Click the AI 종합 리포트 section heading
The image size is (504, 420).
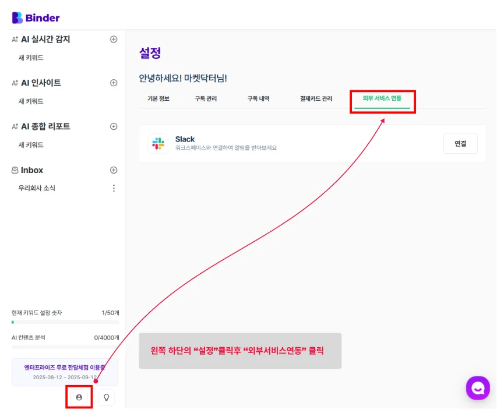(x=45, y=126)
